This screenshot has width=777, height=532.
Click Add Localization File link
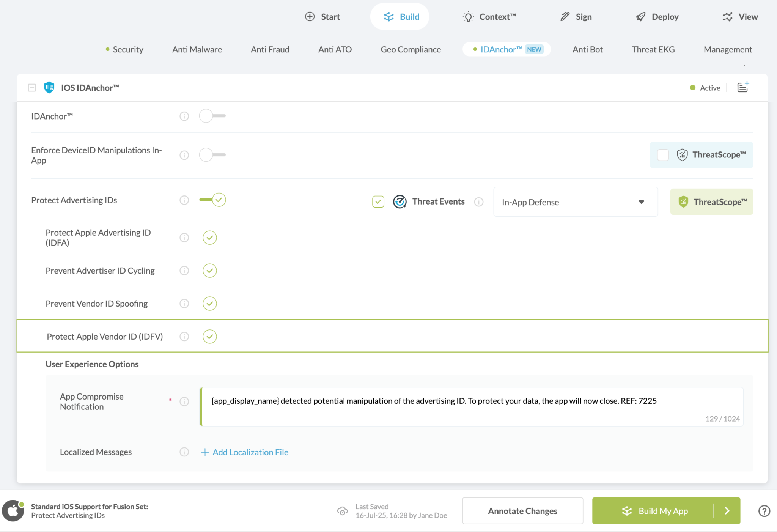click(x=244, y=452)
